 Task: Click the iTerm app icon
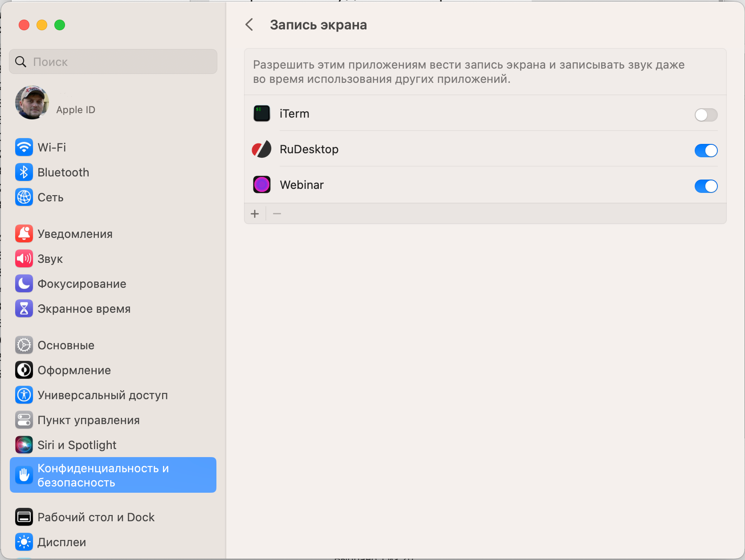(x=262, y=114)
